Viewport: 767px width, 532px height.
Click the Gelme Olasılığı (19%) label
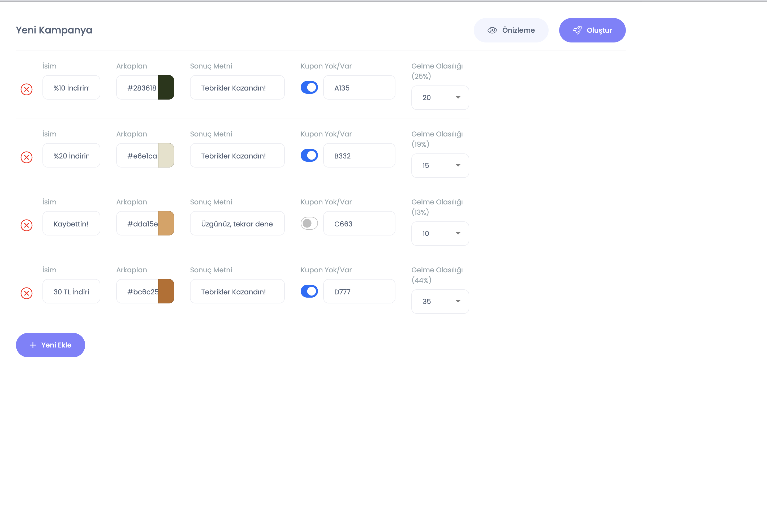437,139
